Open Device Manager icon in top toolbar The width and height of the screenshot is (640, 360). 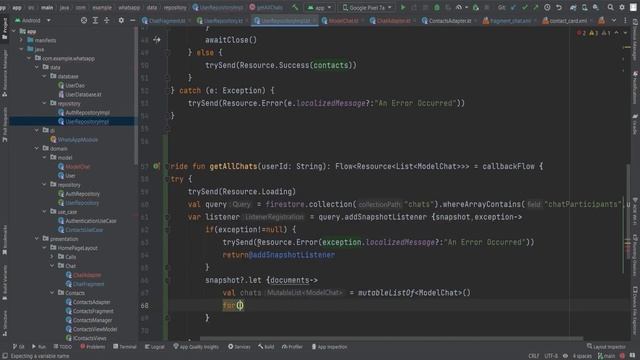pos(584,7)
